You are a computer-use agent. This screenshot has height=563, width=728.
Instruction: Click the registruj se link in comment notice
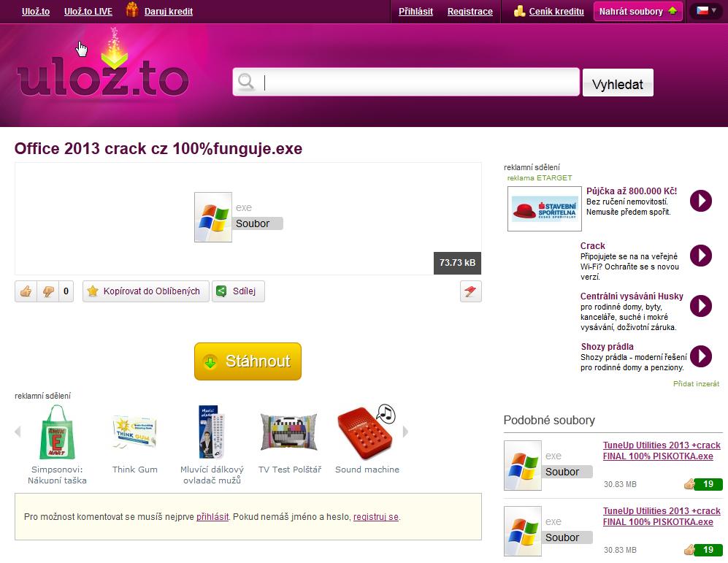click(375, 516)
